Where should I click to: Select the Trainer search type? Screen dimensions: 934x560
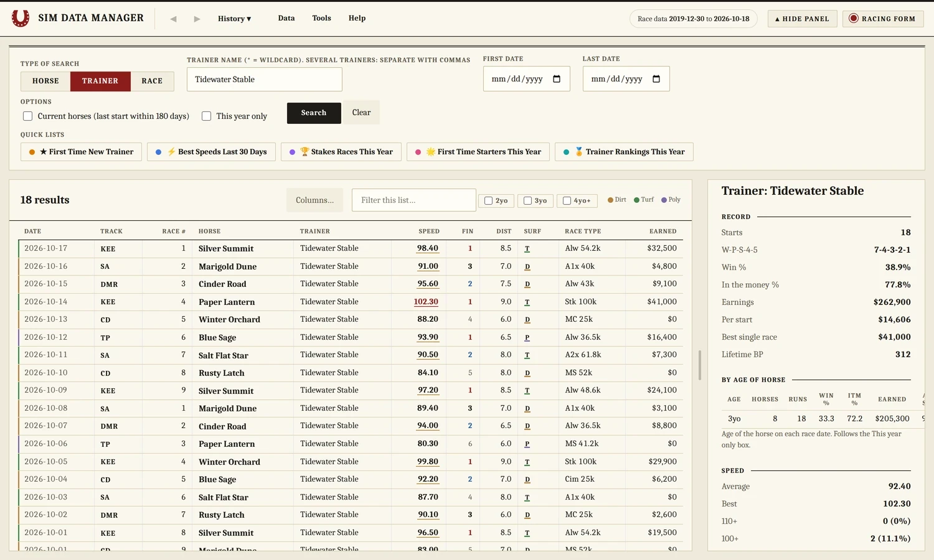[100, 82]
